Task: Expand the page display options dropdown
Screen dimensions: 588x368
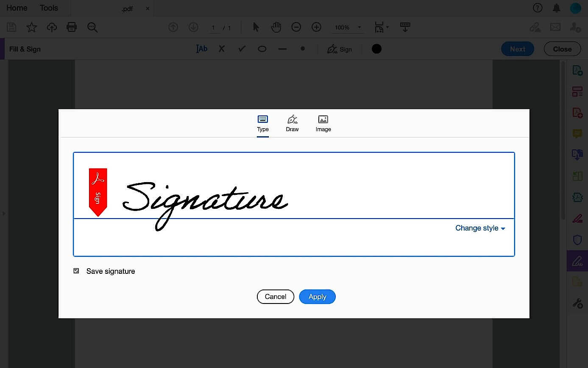Action: (387, 27)
